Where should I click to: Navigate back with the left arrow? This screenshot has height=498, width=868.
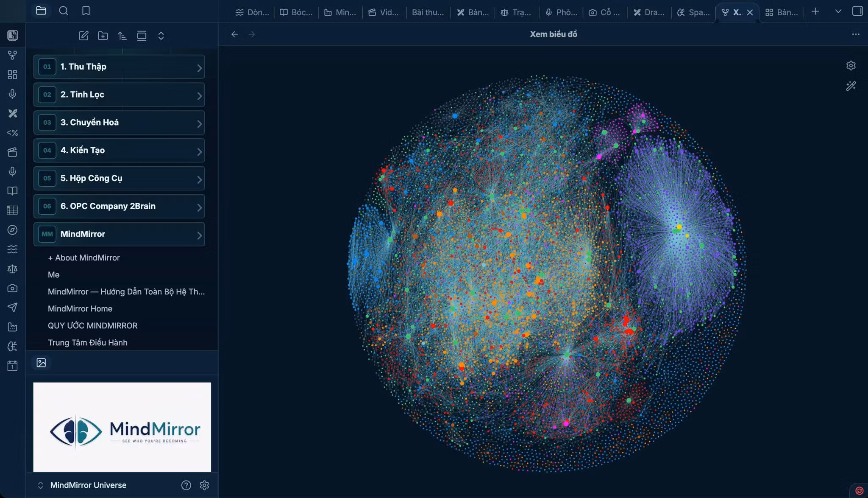234,34
